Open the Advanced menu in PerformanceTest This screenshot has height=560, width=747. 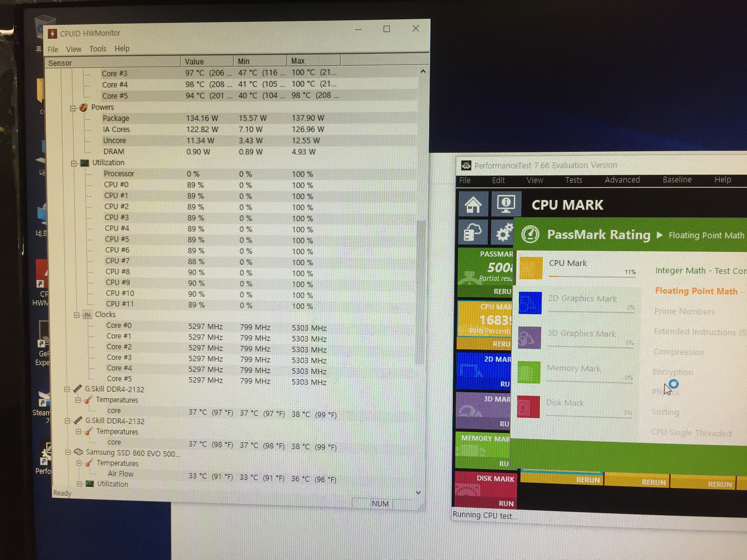(x=622, y=180)
